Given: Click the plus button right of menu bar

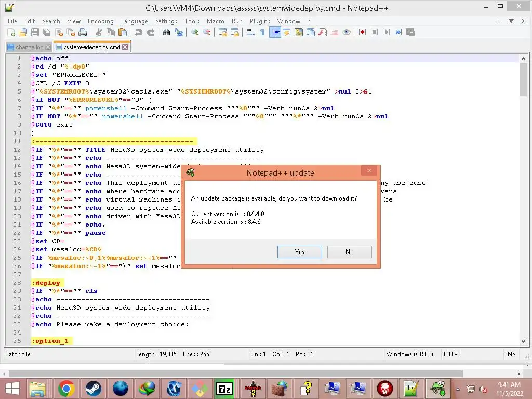Looking at the screenshot, I should click(498, 21).
